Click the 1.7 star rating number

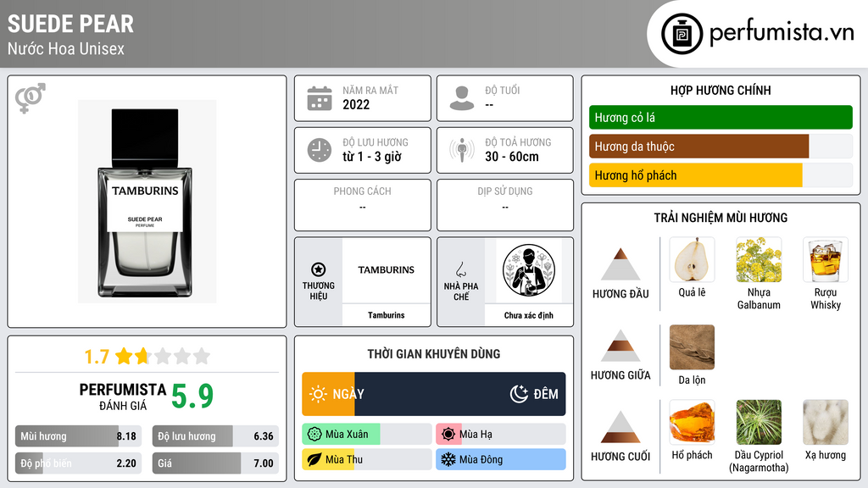tap(97, 357)
